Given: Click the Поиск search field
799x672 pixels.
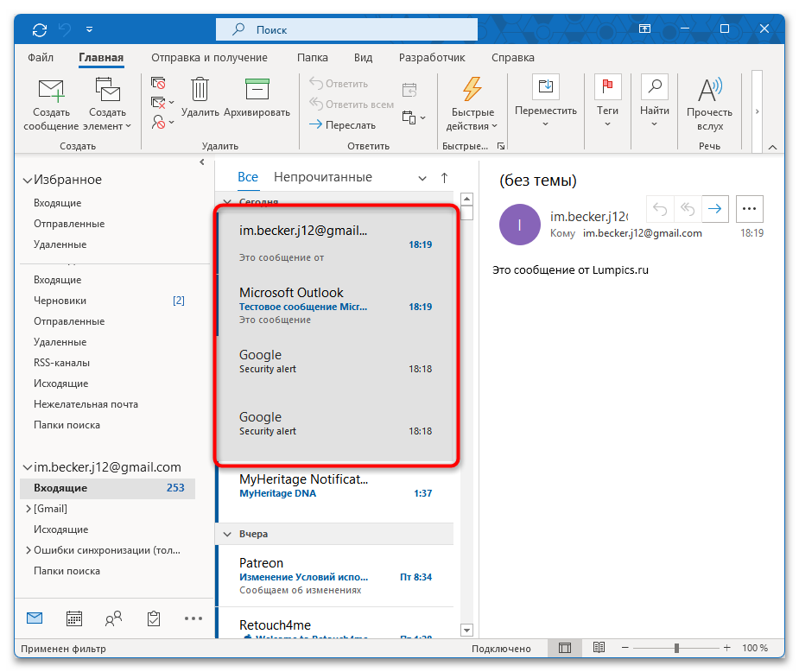Looking at the screenshot, I should pos(346,29).
